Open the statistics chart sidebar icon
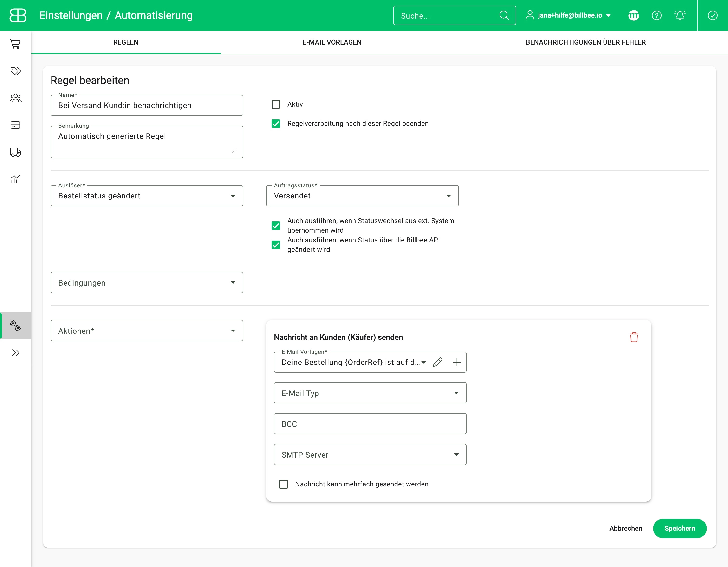 pyautogui.click(x=15, y=179)
